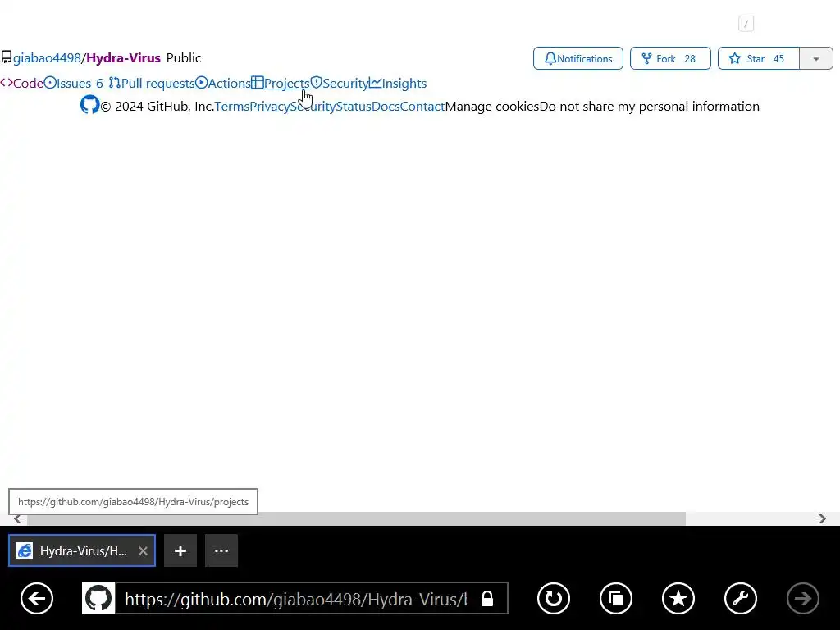Click the Insights tab graph icon
840x630 pixels.
[x=376, y=83]
